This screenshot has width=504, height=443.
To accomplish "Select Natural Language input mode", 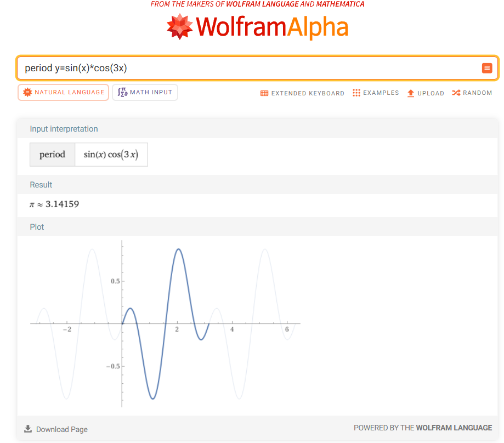I will [x=63, y=93].
